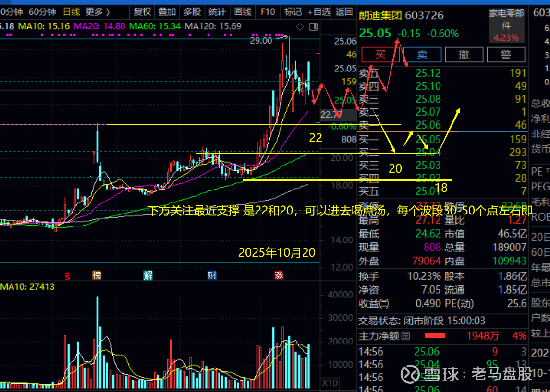Click the current price 25.05 header
This screenshot has width=550, height=392.
click(375, 34)
